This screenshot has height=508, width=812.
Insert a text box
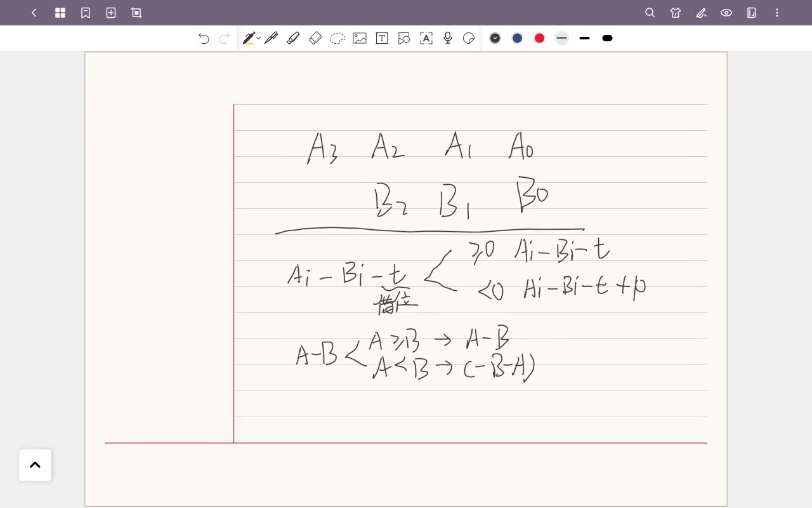point(382,38)
